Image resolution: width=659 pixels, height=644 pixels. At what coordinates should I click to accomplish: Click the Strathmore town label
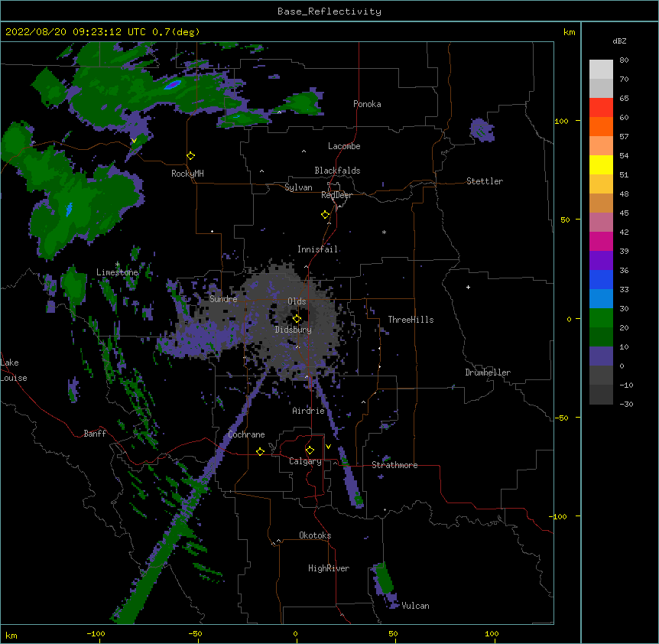click(x=394, y=465)
